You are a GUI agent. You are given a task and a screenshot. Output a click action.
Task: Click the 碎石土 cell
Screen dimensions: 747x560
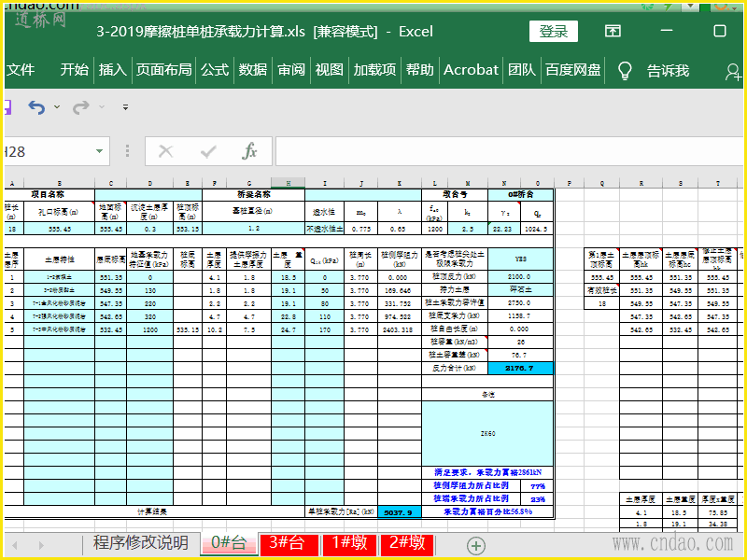point(520,289)
